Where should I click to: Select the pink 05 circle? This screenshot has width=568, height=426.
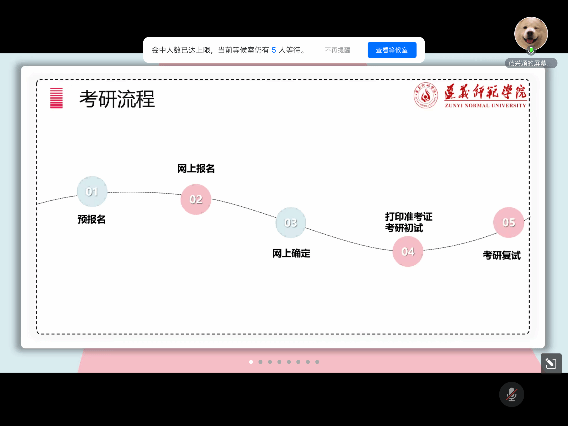(509, 222)
